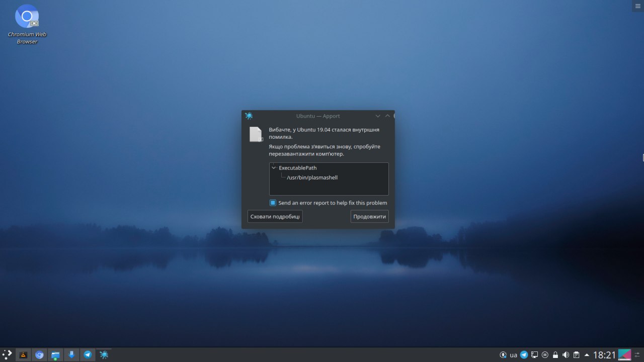Uncheck Send an error report checkbox

coord(273,203)
